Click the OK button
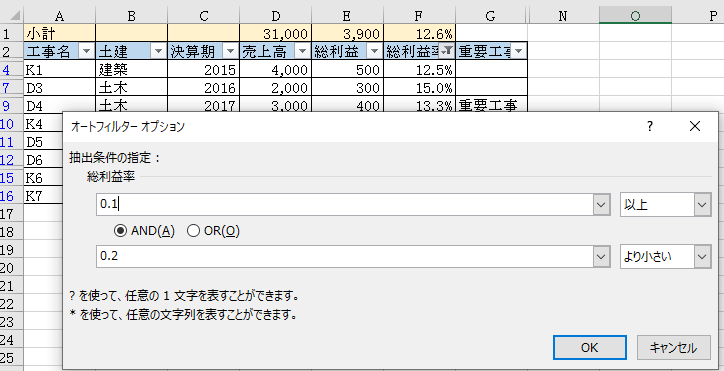Screen dimensions: 724x371 coord(590,347)
